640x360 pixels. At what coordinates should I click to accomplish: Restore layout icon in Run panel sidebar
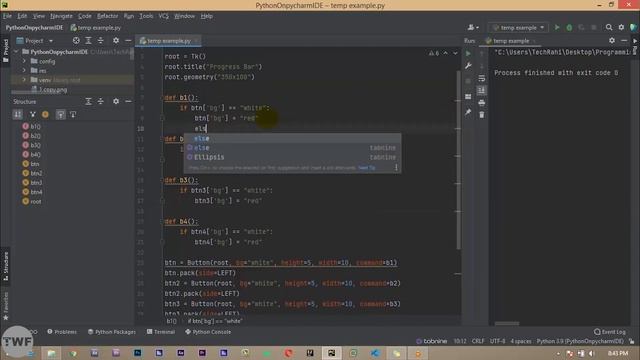(x=468, y=96)
